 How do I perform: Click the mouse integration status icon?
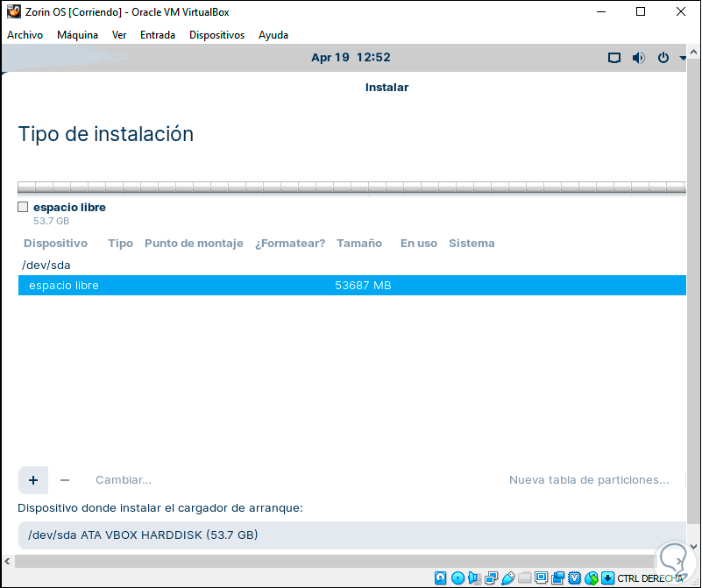click(591, 578)
